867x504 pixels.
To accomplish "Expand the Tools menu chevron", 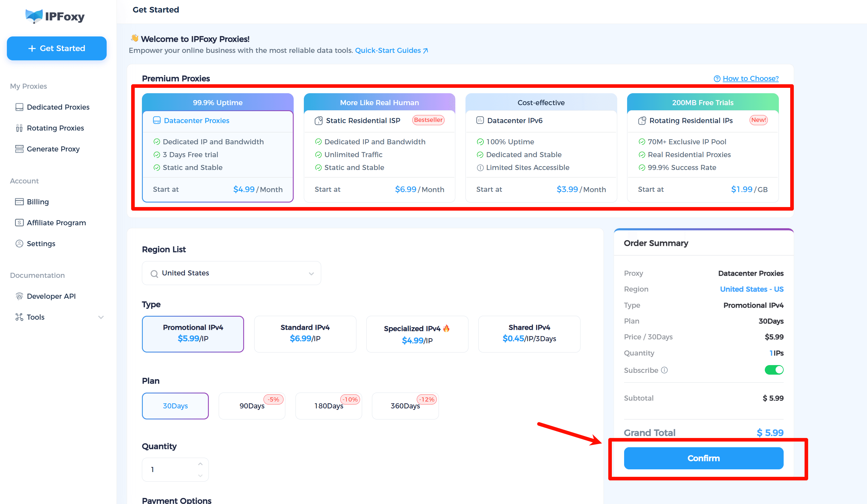I will [x=101, y=317].
